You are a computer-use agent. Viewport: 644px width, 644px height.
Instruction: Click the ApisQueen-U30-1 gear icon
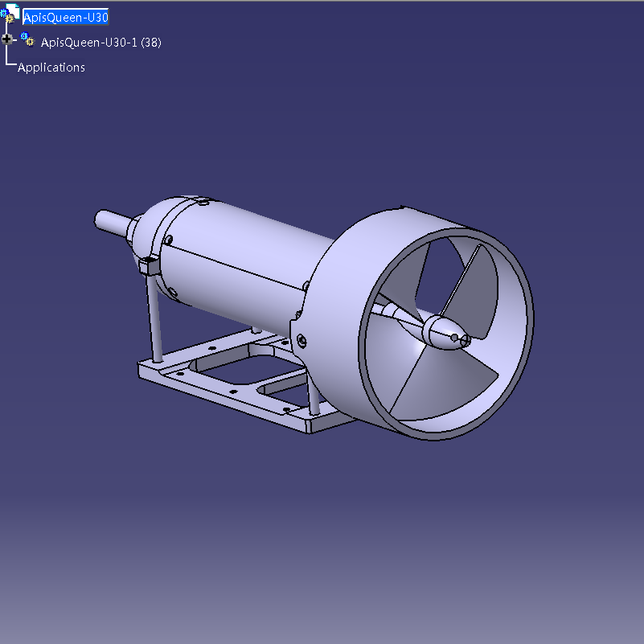pyautogui.click(x=28, y=40)
